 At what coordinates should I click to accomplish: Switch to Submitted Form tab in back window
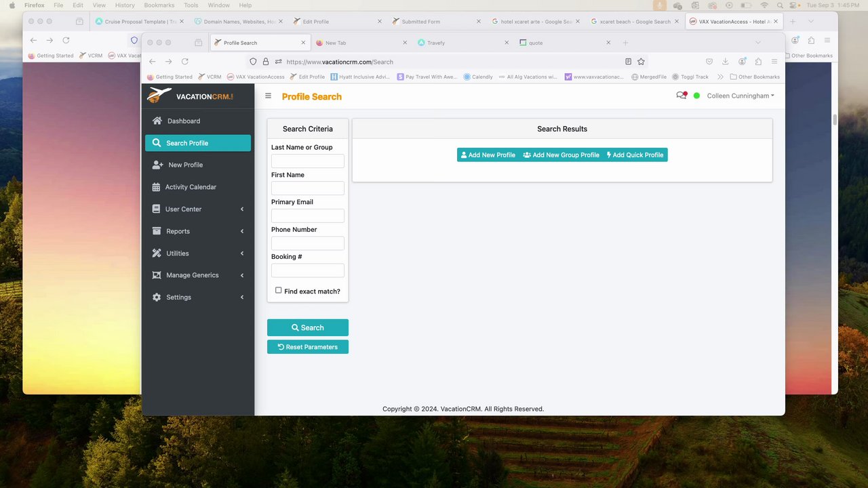pyautogui.click(x=437, y=21)
